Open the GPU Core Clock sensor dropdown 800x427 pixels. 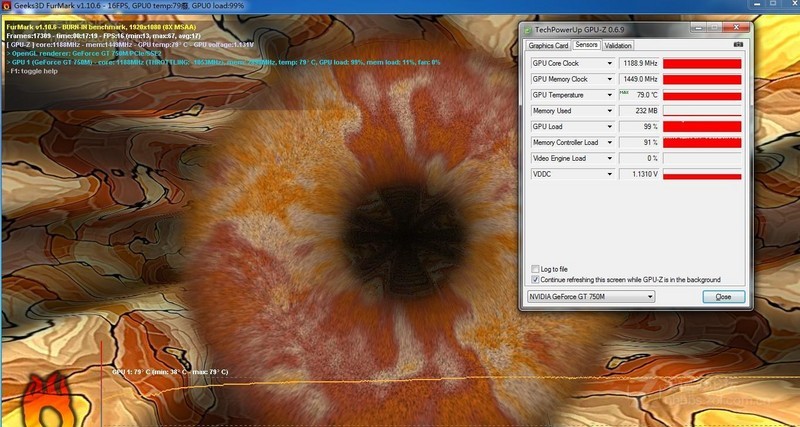coord(609,64)
